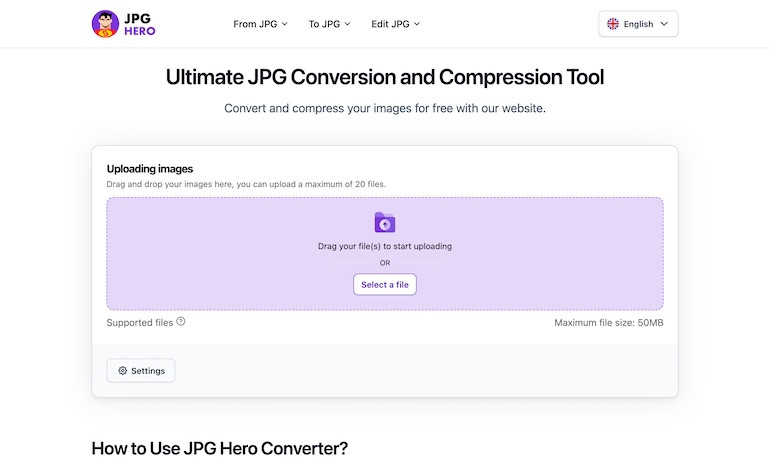This screenshot has width=770, height=470.
Task: Expand the To JPG chevron arrow
Action: [348, 24]
